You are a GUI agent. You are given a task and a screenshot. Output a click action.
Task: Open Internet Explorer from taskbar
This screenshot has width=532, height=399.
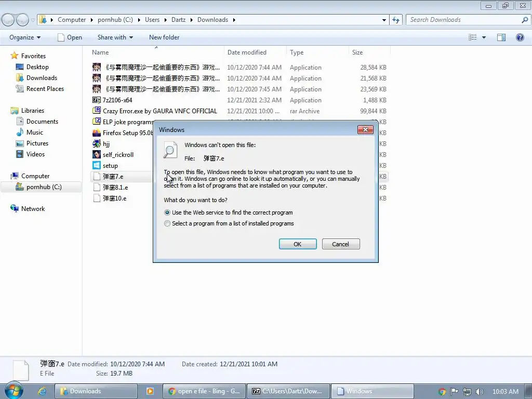click(x=42, y=391)
